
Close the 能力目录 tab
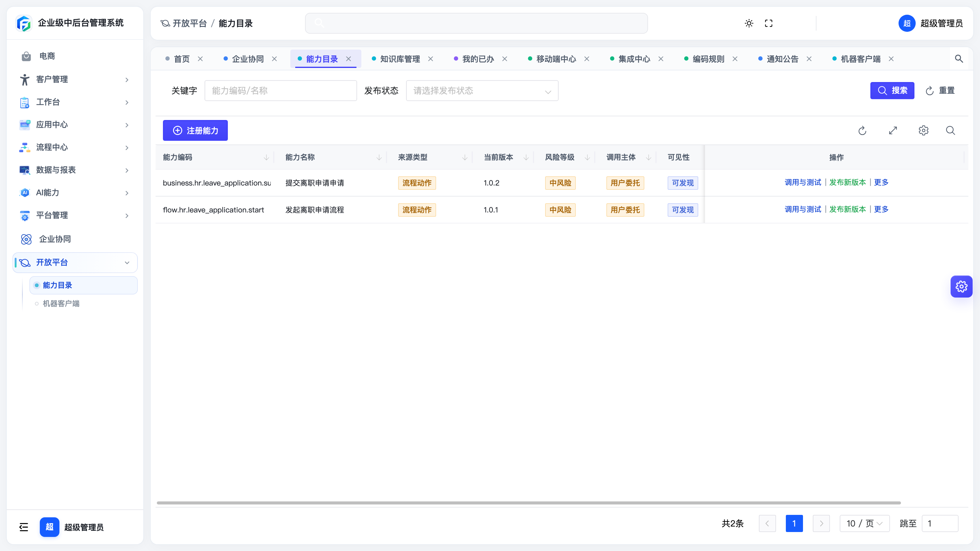pos(349,58)
